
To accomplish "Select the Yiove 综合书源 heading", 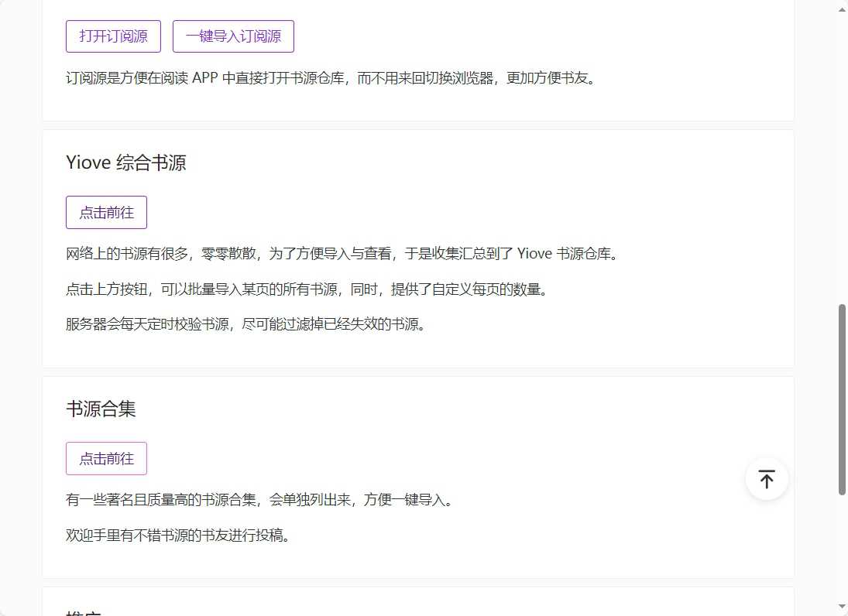I will point(126,163).
